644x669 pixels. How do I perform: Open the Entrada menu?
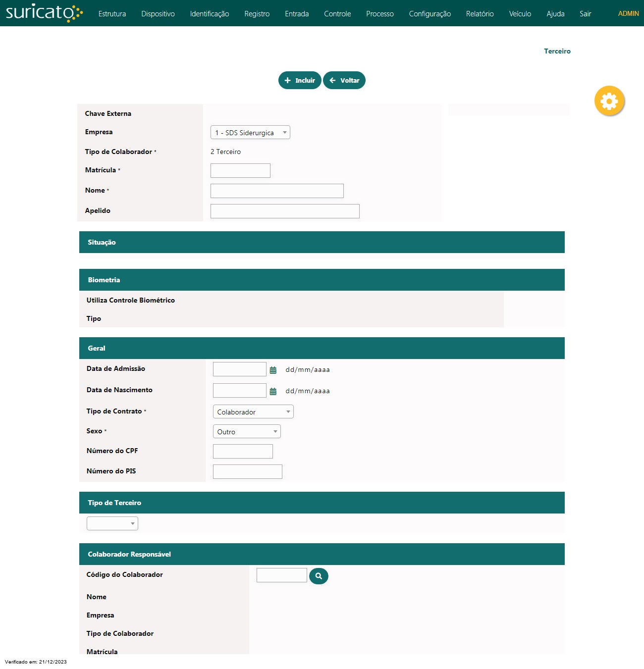(297, 14)
